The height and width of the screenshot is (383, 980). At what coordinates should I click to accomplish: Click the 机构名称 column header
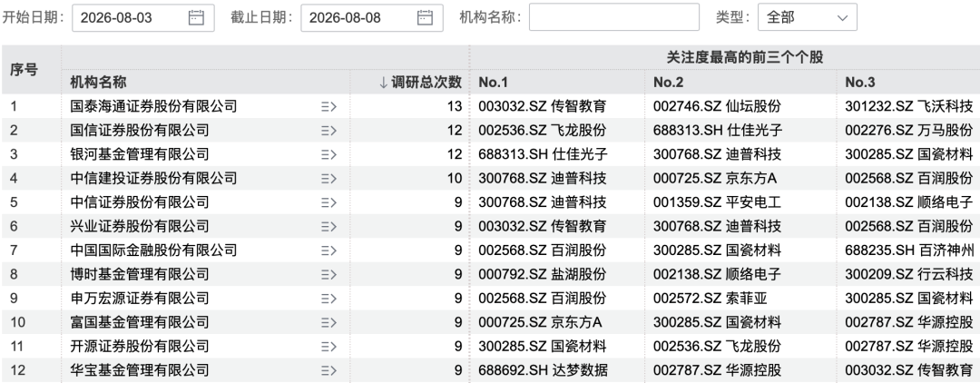[x=98, y=83]
